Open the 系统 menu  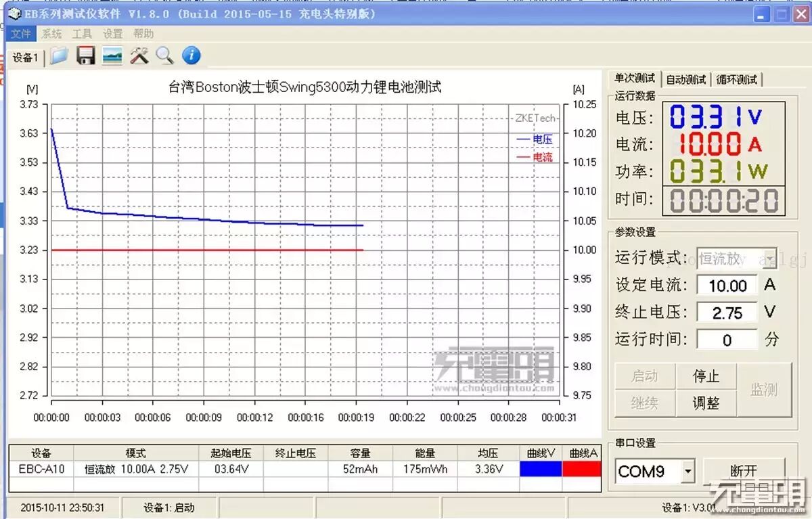(x=51, y=34)
